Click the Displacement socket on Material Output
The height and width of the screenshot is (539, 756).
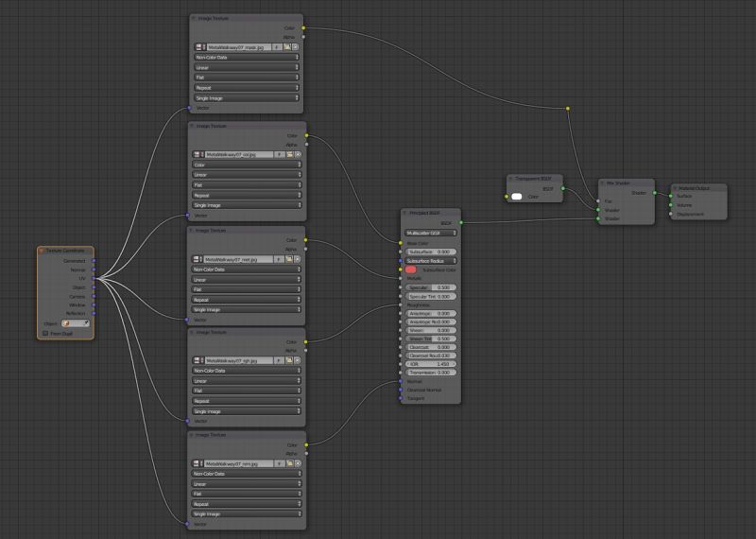click(x=670, y=214)
